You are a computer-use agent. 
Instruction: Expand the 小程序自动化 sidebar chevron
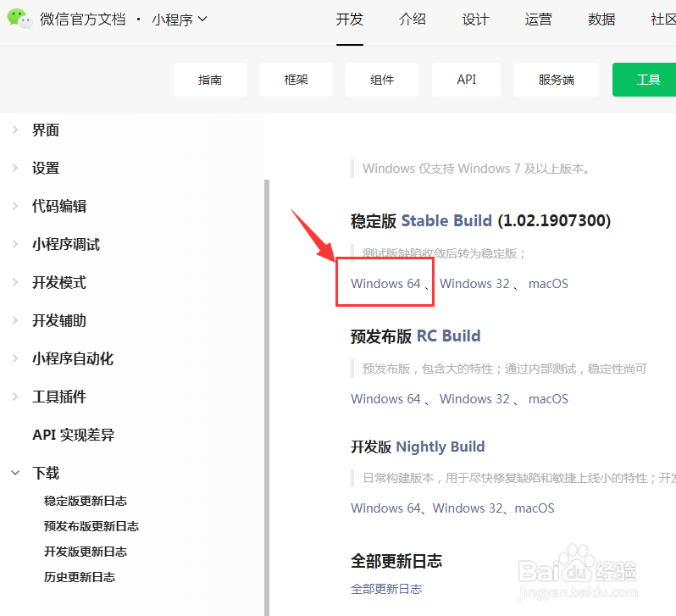pyautogui.click(x=15, y=358)
